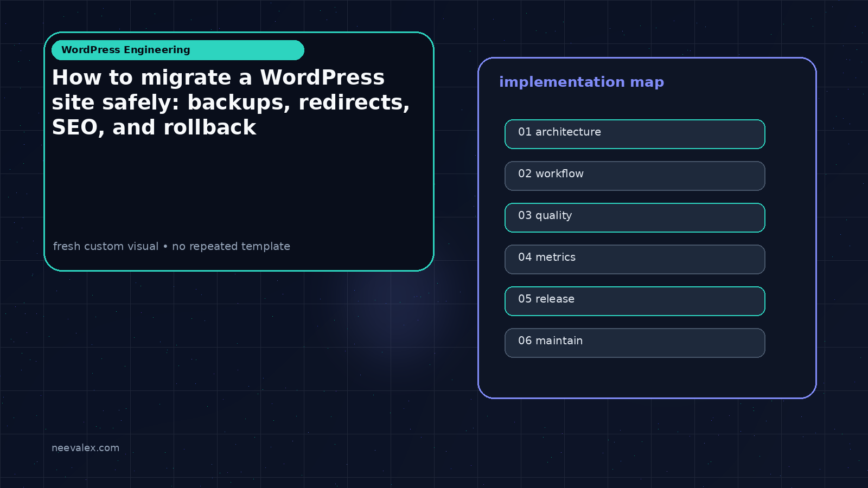Image resolution: width=868 pixels, height=488 pixels.
Task: Open the neevalex.com link
Action: pos(85,448)
